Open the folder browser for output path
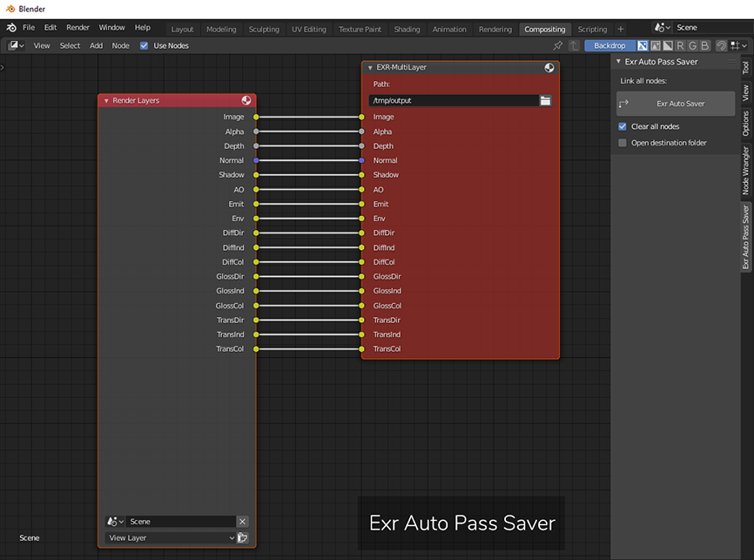The image size is (754, 560). pos(545,100)
